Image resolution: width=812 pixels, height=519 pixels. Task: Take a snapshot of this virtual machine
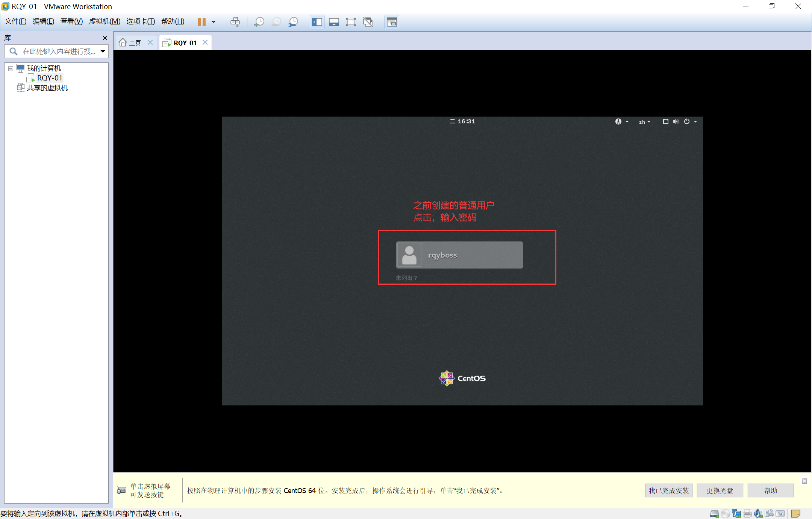[259, 22]
